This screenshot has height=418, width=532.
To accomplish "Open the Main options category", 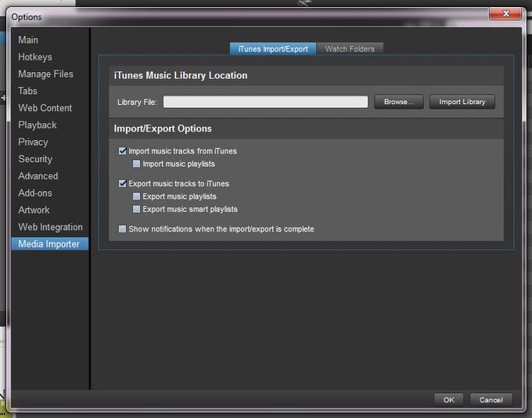I will [x=28, y=40].
